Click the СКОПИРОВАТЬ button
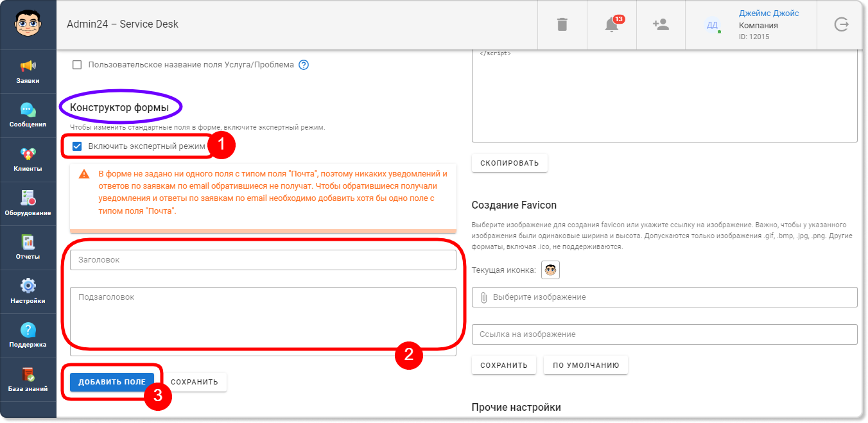The width and height of the screenshot is (868, 423). click(x=510, y=163)
